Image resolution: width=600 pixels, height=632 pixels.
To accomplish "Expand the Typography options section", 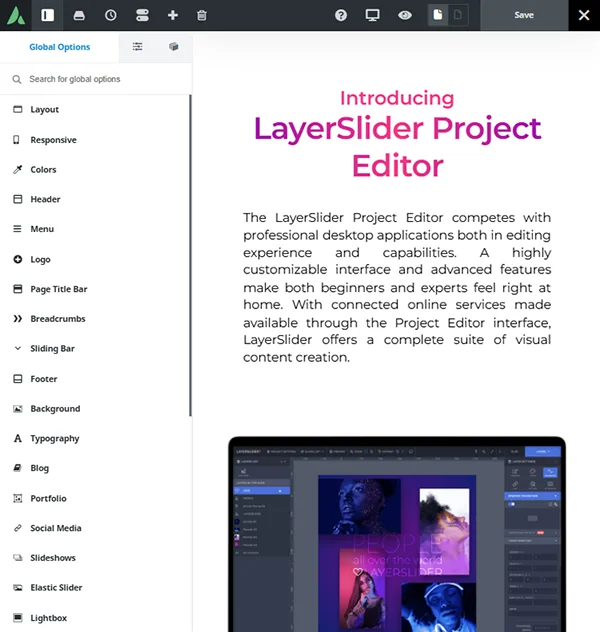I will 54,438.
